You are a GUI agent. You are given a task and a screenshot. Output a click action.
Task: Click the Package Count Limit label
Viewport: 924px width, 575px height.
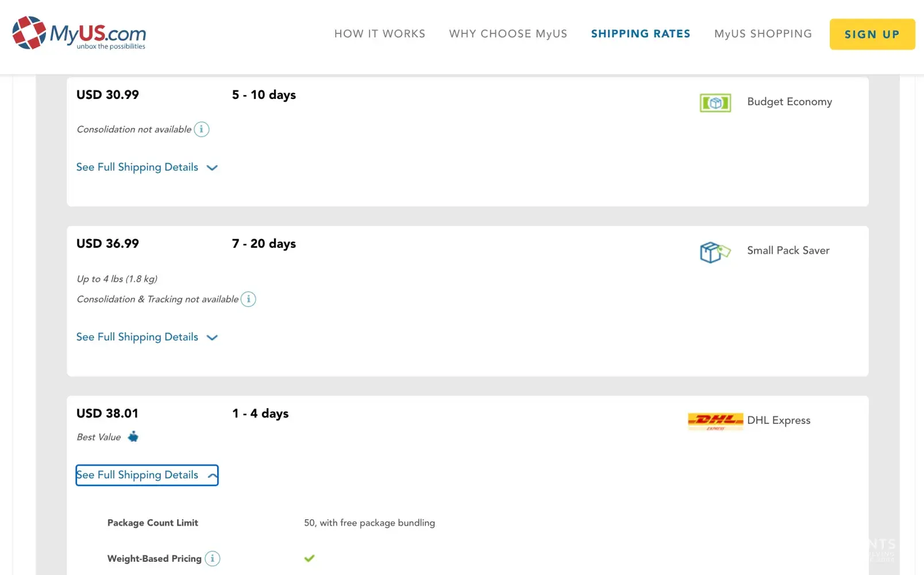[x=153, y=523]
